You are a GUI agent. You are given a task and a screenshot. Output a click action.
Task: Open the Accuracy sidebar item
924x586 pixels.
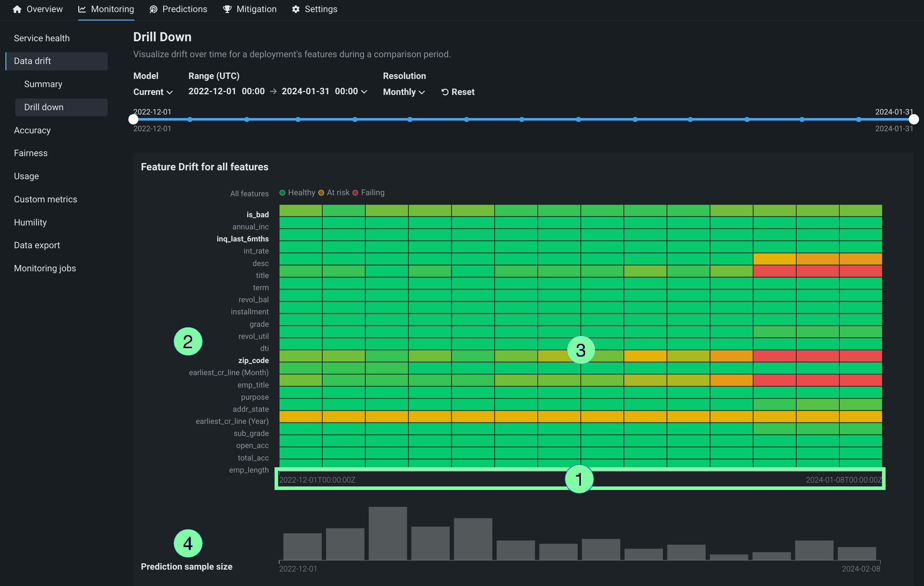32,130
